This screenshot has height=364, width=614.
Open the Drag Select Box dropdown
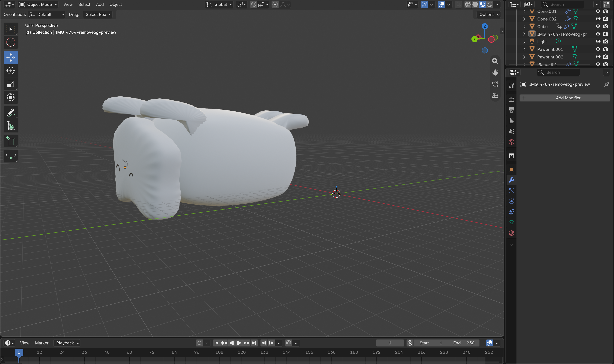pyautogui.click(x=98, y=14)
